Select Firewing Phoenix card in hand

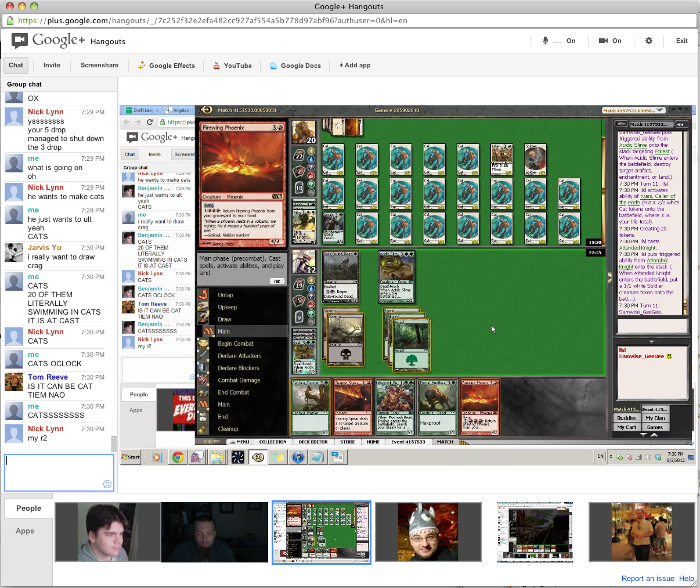point(479,407)
